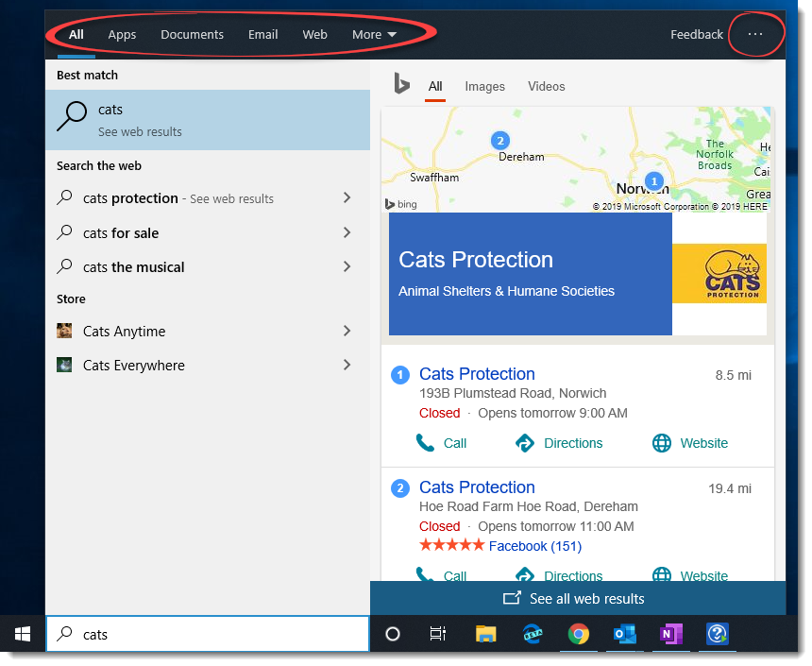Switch to the Documents search tab

click(192, 34)
